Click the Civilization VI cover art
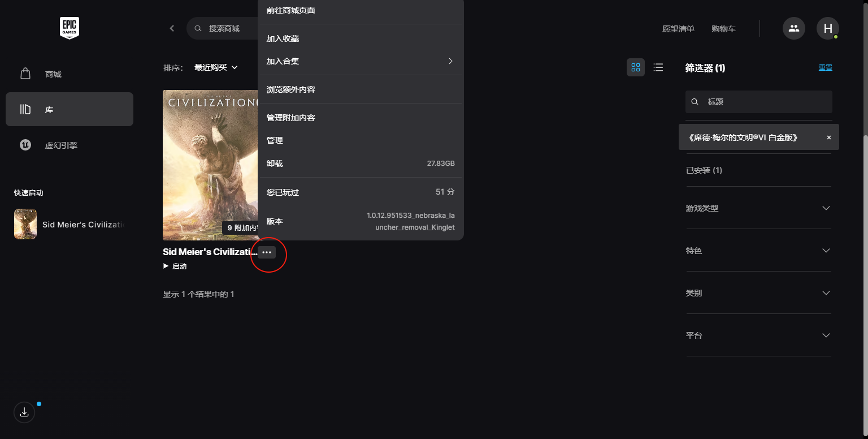This screenshot has width=868, height=439. click(210, 165)
